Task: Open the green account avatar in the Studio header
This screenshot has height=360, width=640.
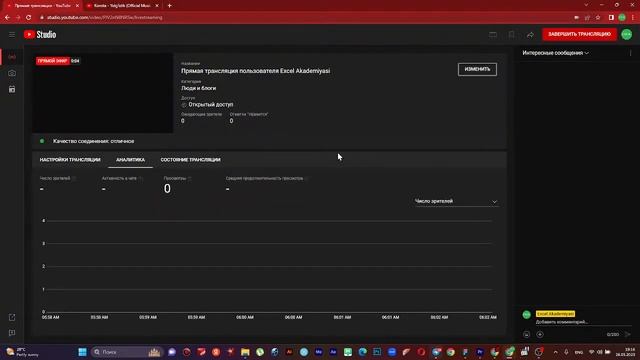Action: click(x=627, y=34)
